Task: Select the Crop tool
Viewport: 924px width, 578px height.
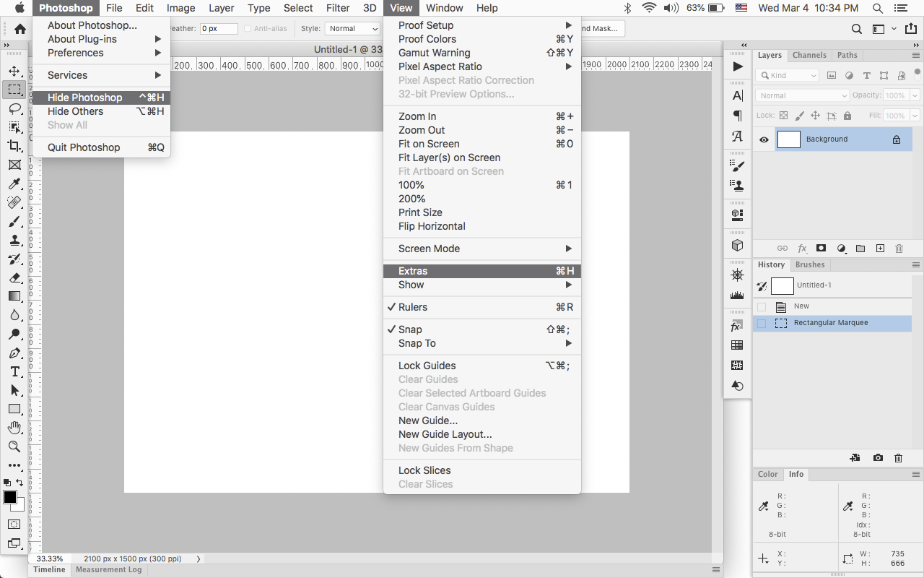Action: [x=14, y=146]
